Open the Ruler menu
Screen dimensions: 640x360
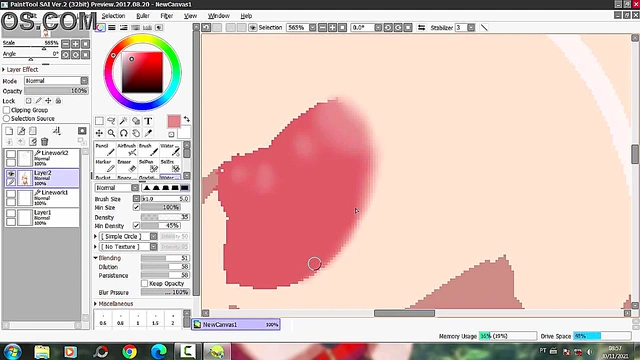pyautogui.click(x=143, y=16)
